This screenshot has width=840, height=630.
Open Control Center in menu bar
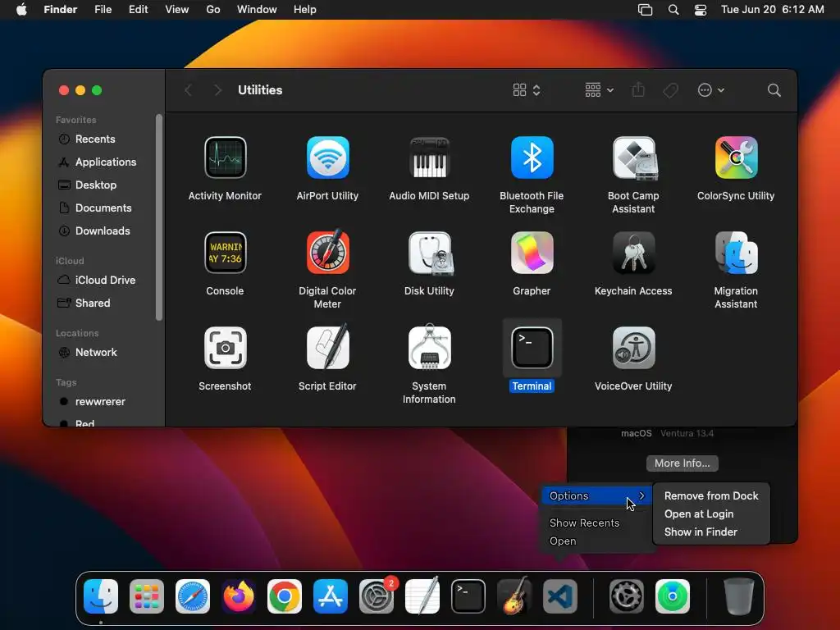pos(701,10)
